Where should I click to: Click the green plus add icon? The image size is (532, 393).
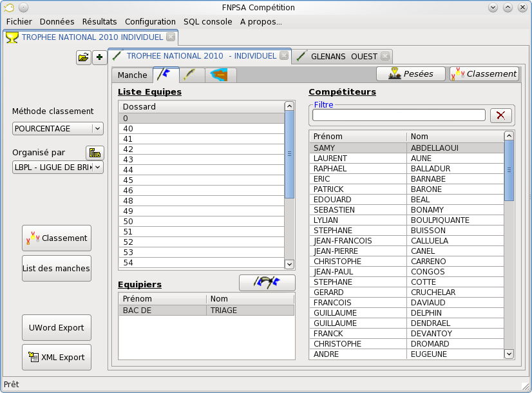[x=99, y=57]
